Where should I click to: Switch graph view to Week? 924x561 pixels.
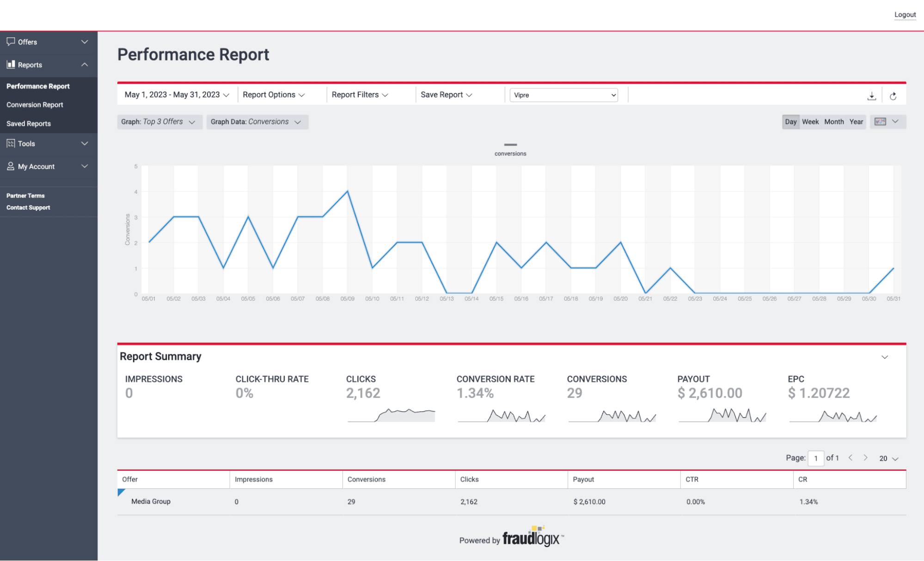[810, 122]
